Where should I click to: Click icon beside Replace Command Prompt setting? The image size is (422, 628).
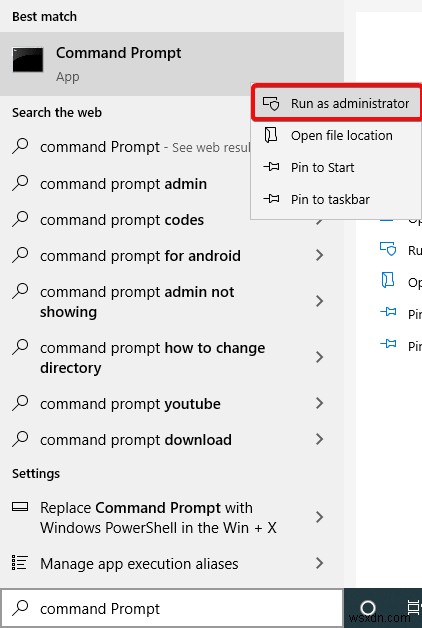[x=20, y=507]
